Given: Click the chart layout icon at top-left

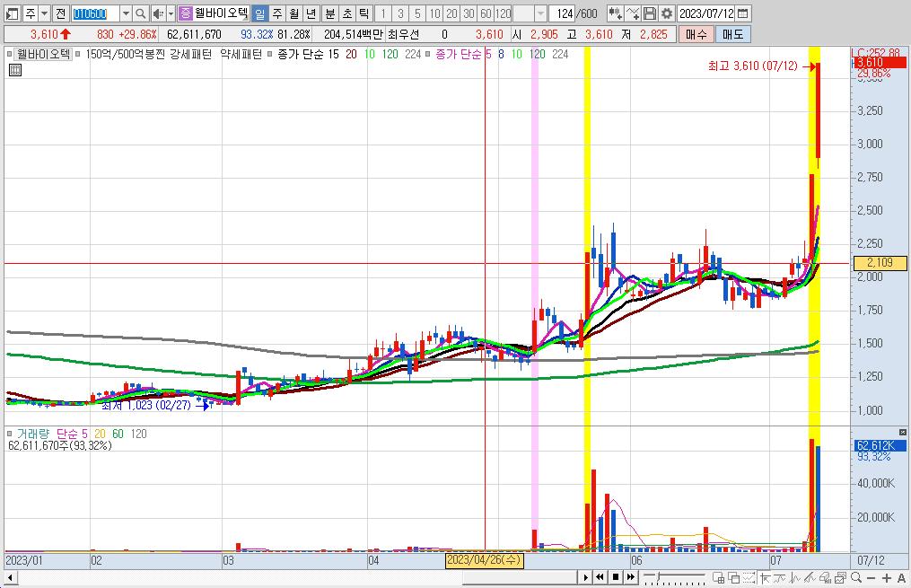Looking at the screenshot, I should pyautogui.click(x=12, y=13).
